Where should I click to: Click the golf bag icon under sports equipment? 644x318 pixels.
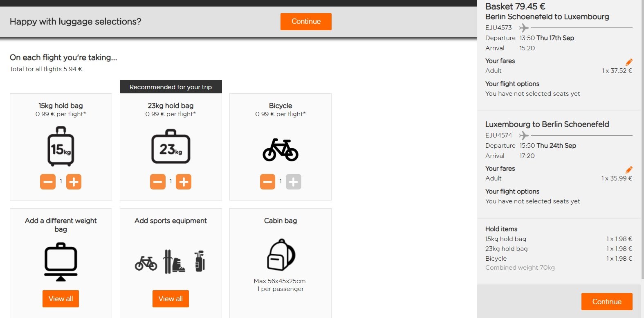point(200,261)
